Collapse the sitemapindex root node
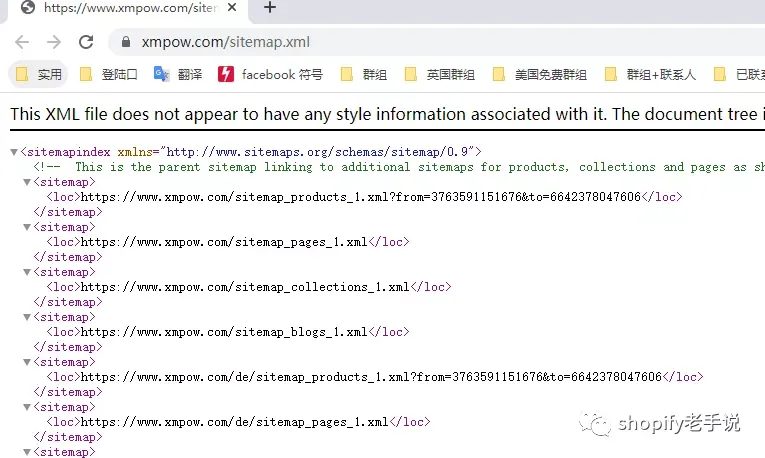Viewport: 765px width, 458px height. click(13, 152)
